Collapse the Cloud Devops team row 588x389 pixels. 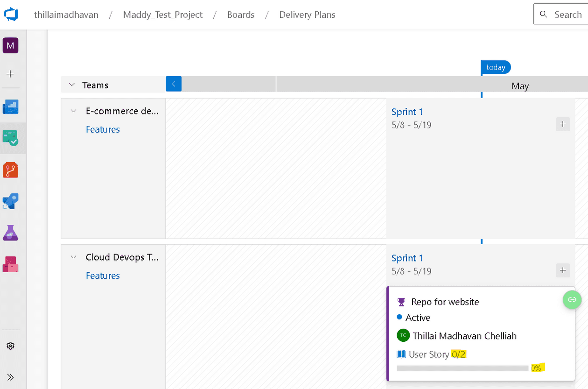(74, 257)
